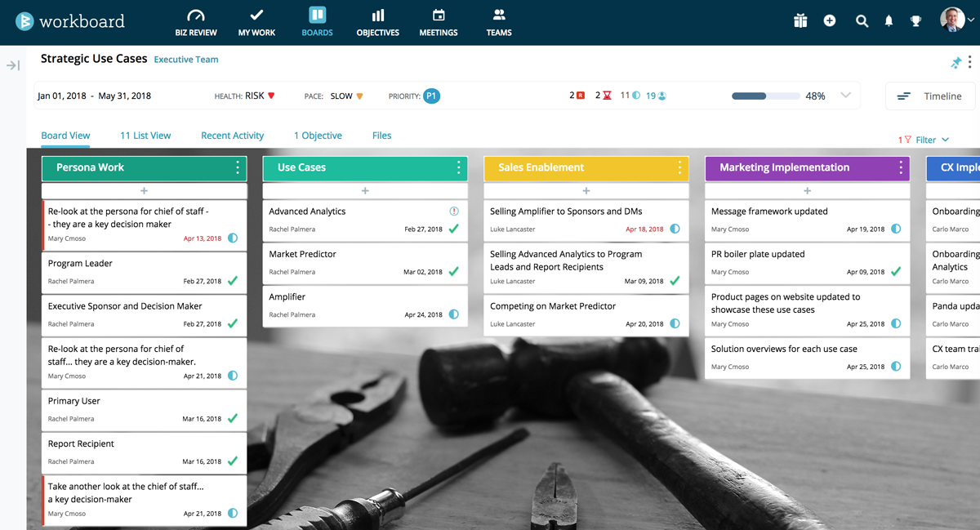Open notifications bell icon
This screenshot has height=530, width=980.
tap(889, 21)
